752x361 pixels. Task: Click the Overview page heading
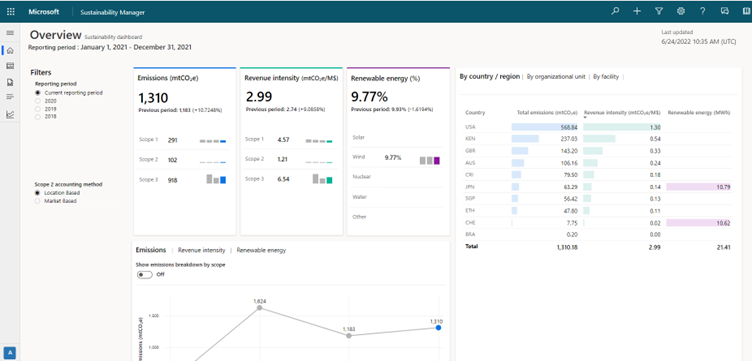pos(56,35)
